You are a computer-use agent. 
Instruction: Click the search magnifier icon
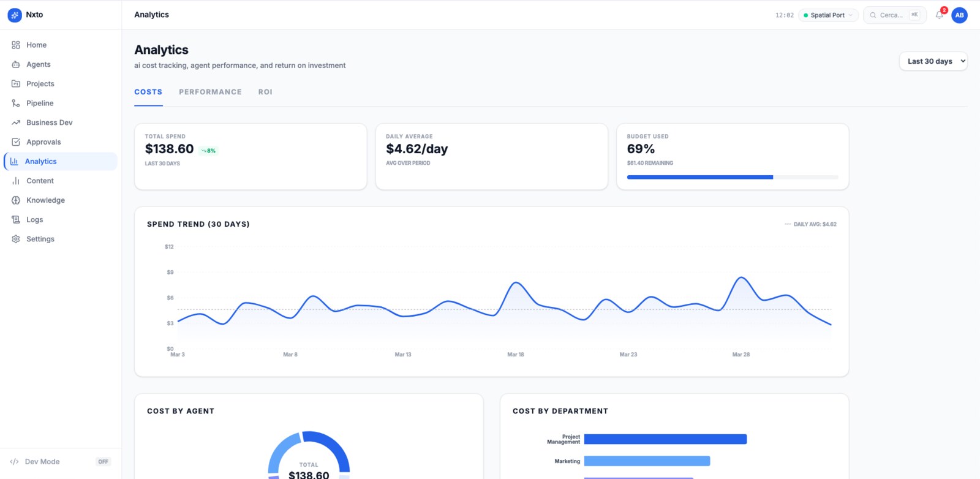873,15
